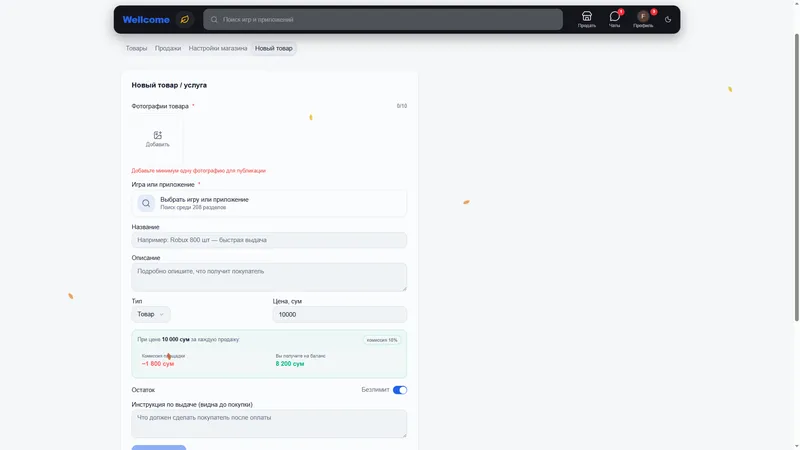Open the Профиль avatar icon

643,19
